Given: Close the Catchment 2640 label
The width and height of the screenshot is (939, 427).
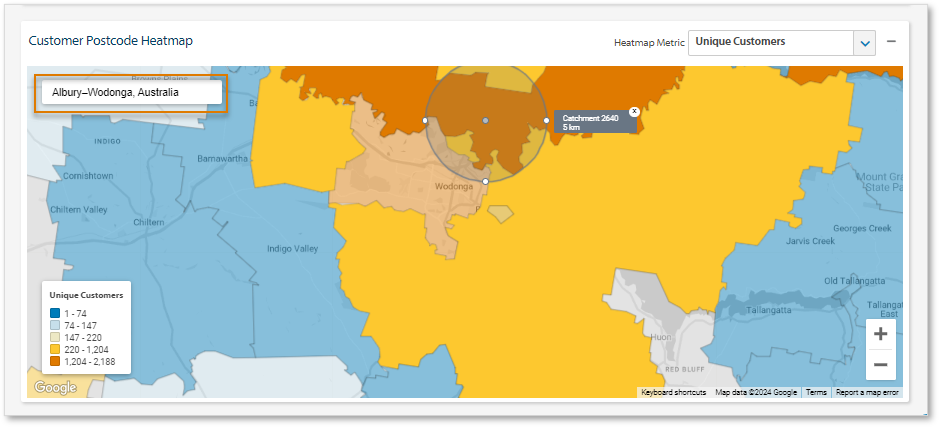Looking at the screenshot, I should click(634, 111).
